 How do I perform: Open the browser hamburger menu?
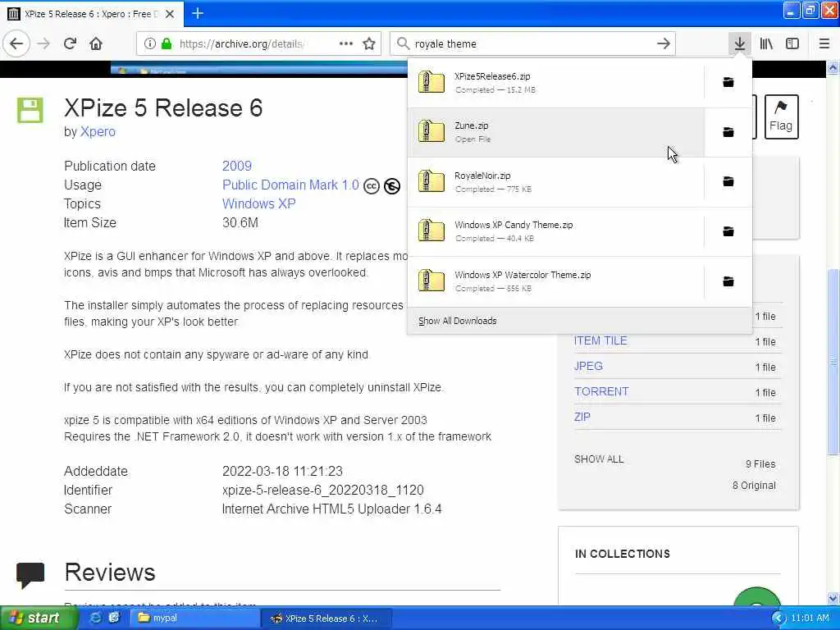(824, 43)
